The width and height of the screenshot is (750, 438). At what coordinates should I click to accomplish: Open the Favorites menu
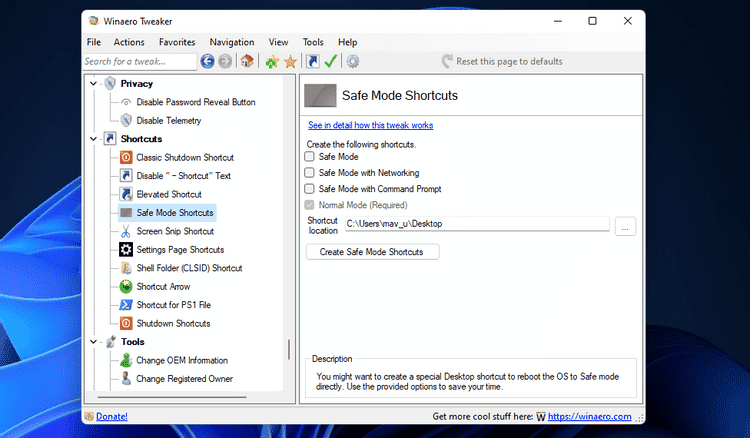177,42
